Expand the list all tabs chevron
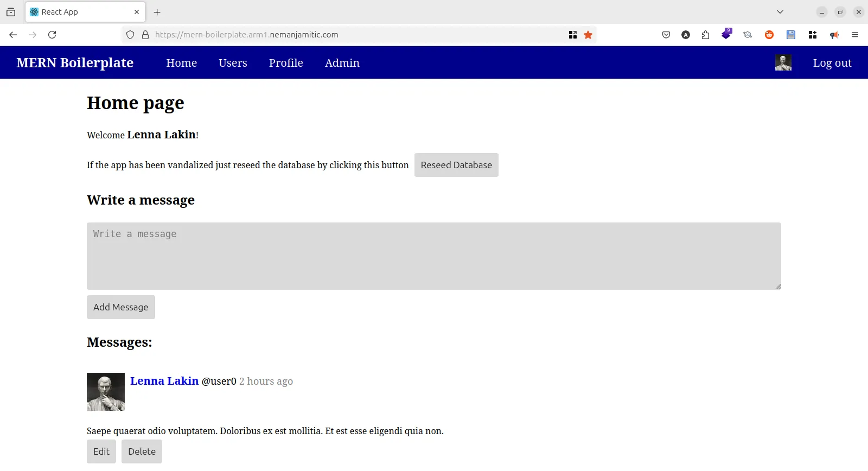868x471 pixels. tap(780, 12)
